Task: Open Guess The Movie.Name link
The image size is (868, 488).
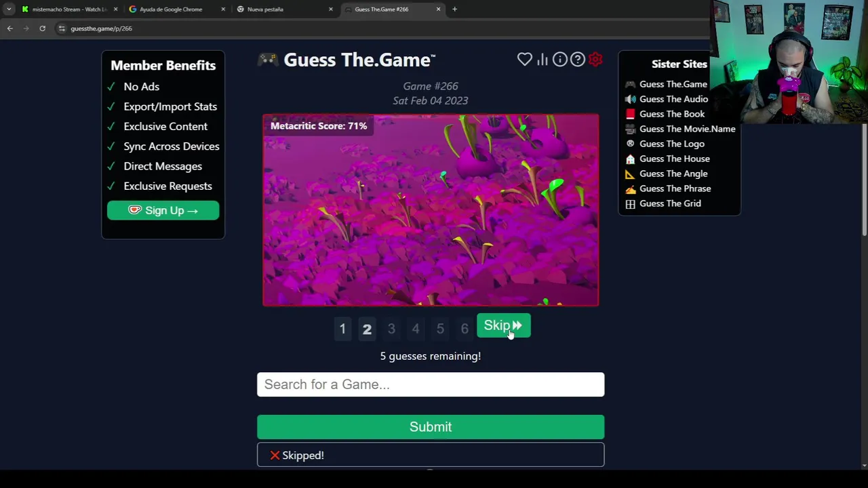Action: click(687, 129)
